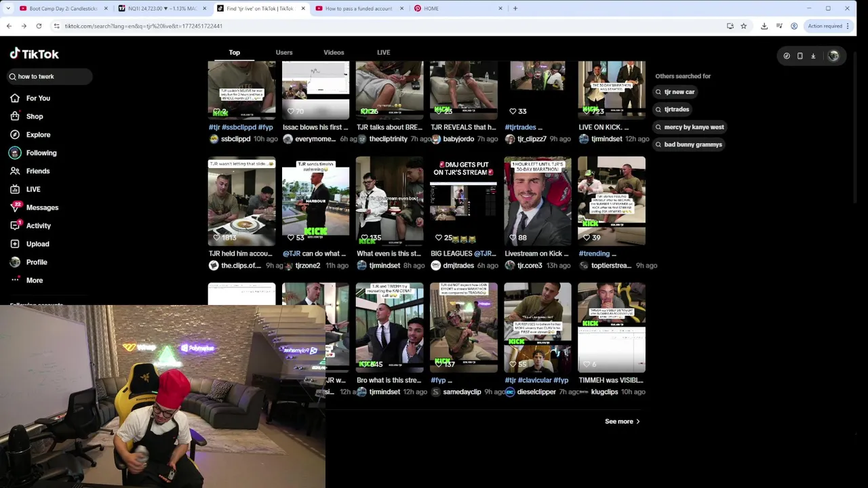Switch to the LIVE results tab
This screenshot has height=488, width=868.
(384, 52)
